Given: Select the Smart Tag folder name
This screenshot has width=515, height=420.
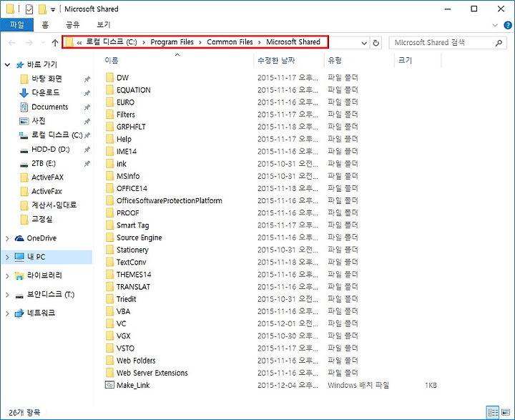Looking at the screenshot, I should (x=133, y=225).
